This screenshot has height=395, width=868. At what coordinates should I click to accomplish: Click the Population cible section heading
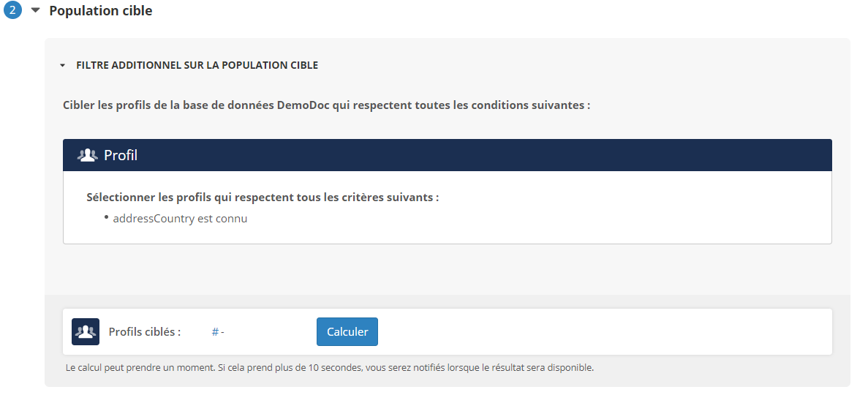101,11
